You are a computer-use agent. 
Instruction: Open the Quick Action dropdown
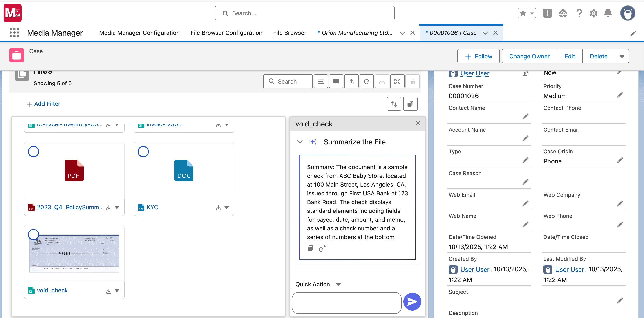(x=338, y=285)
